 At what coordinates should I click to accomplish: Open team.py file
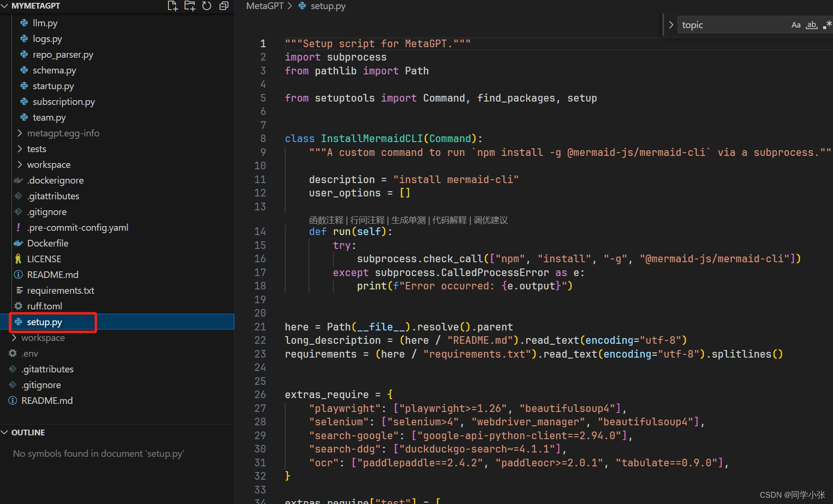(x=49, y=117)
